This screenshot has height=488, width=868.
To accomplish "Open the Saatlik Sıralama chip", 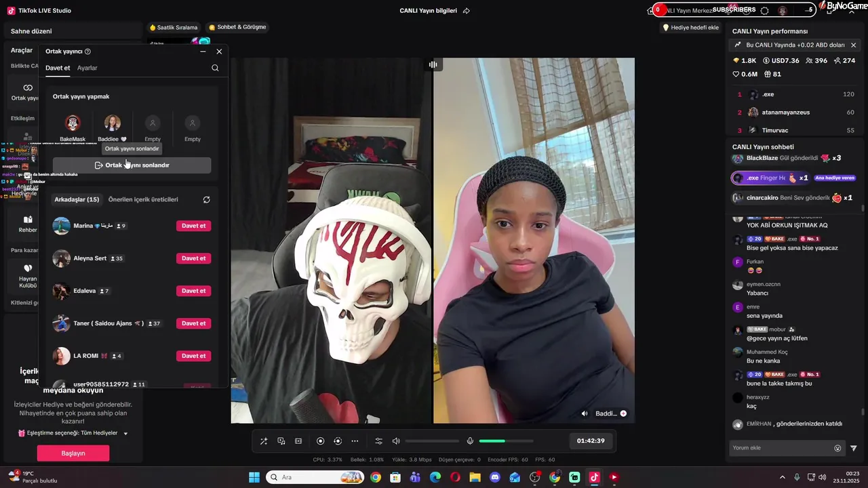I will 174,28.
